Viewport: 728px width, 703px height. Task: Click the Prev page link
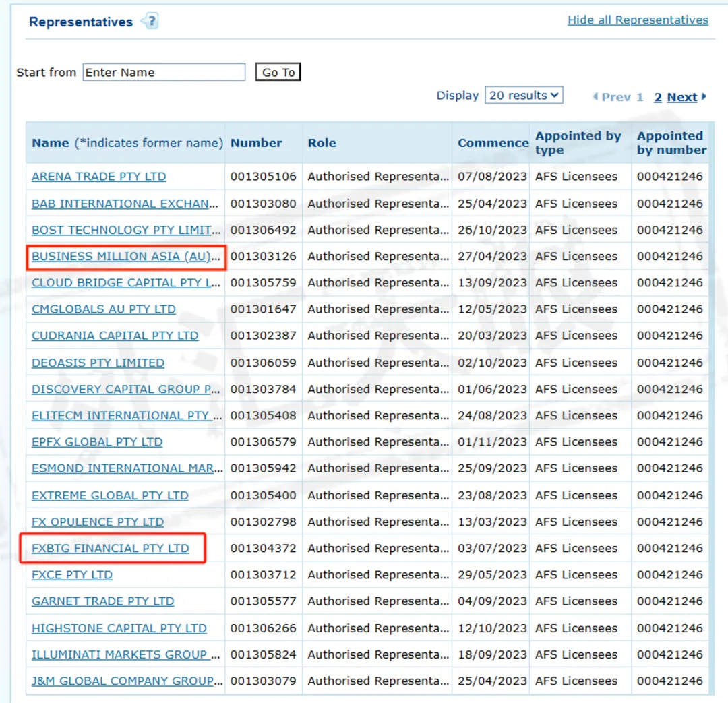coord(615,97)
